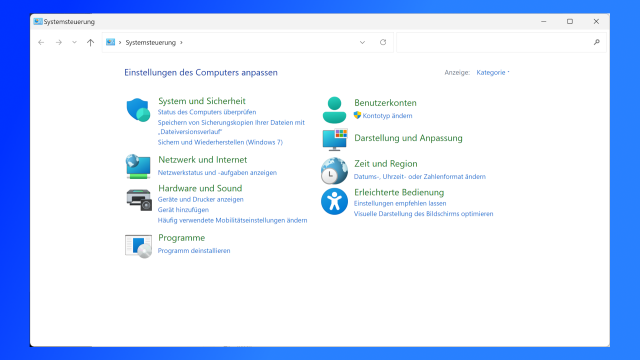Click the Netzwerk und Internet globe icon

point(138,167)
